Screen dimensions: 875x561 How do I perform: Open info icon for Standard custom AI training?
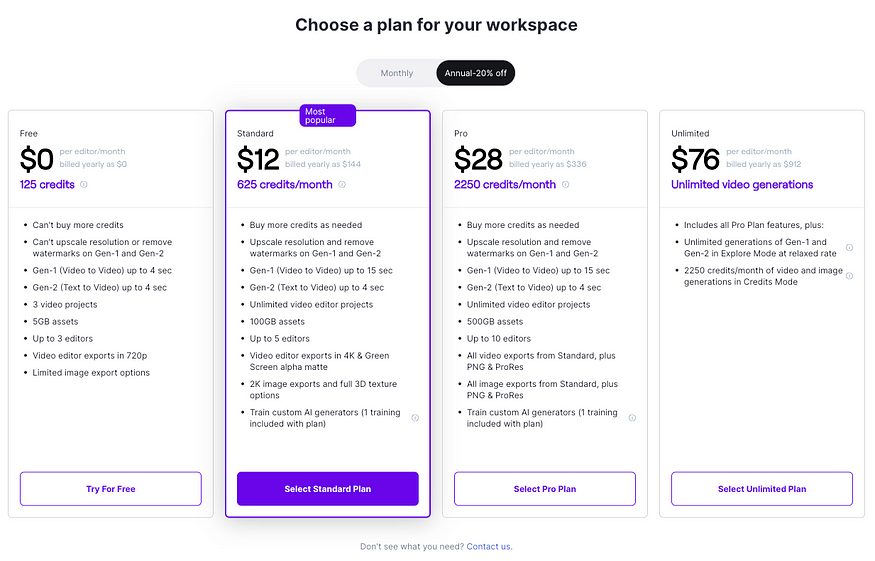tap(415, 418)
